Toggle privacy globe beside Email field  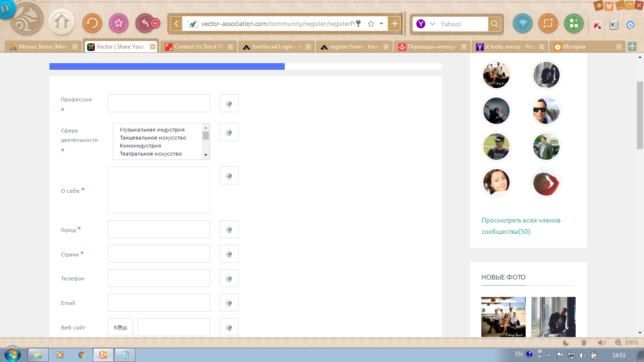(x=229, y=303)
